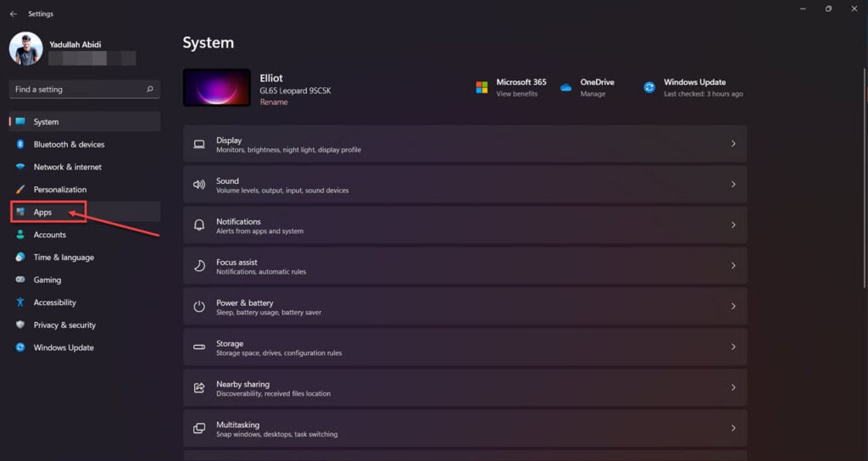The width and height of the screenshot is (868, 461).
Task: Click Windows Update last checked text
Action: click(703, 94)
